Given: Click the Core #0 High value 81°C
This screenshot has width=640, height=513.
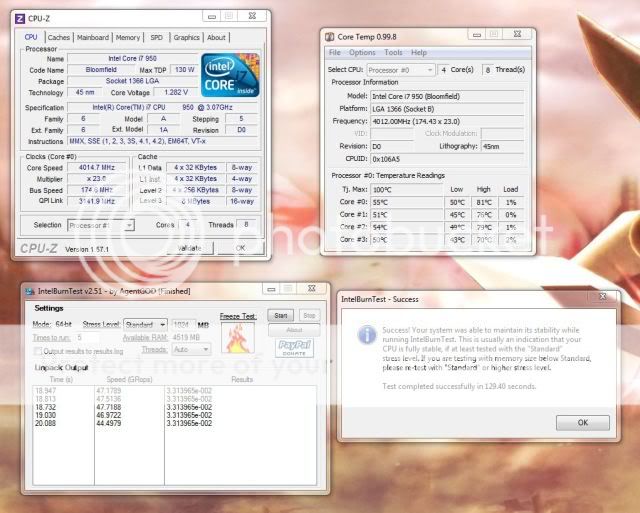Looking at the screenshot, I should pyautogui.click(x=484, y=202).
